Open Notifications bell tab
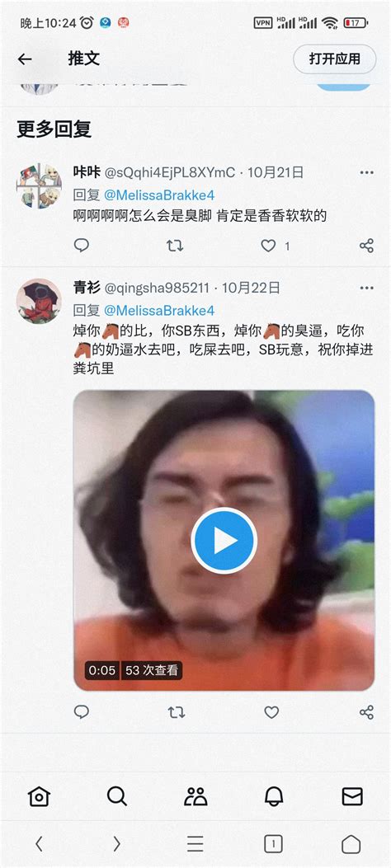Image resolution: width=391 pixels, height=868 pixels. [x=274, y=796]
